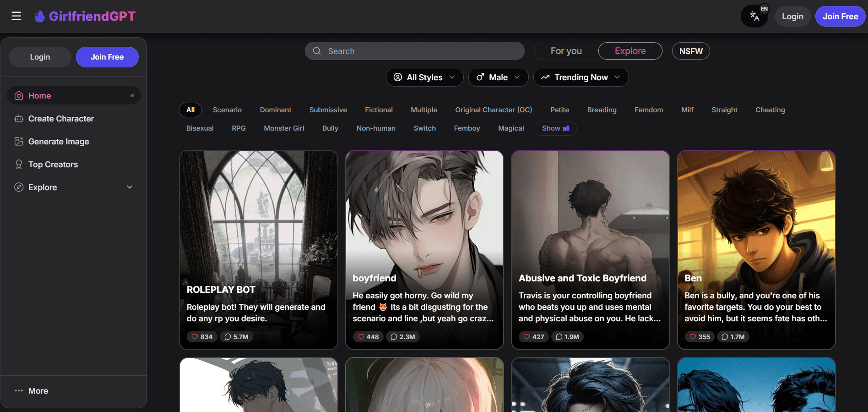Like the Ben character card
The width and height of the screenshot is (868, 412).
[693, 337]
